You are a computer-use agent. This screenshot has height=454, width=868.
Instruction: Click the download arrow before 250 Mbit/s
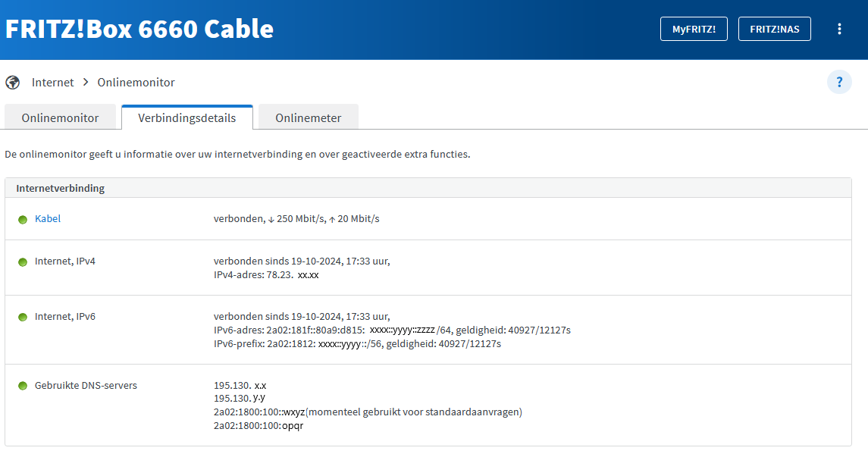[271, 219]
